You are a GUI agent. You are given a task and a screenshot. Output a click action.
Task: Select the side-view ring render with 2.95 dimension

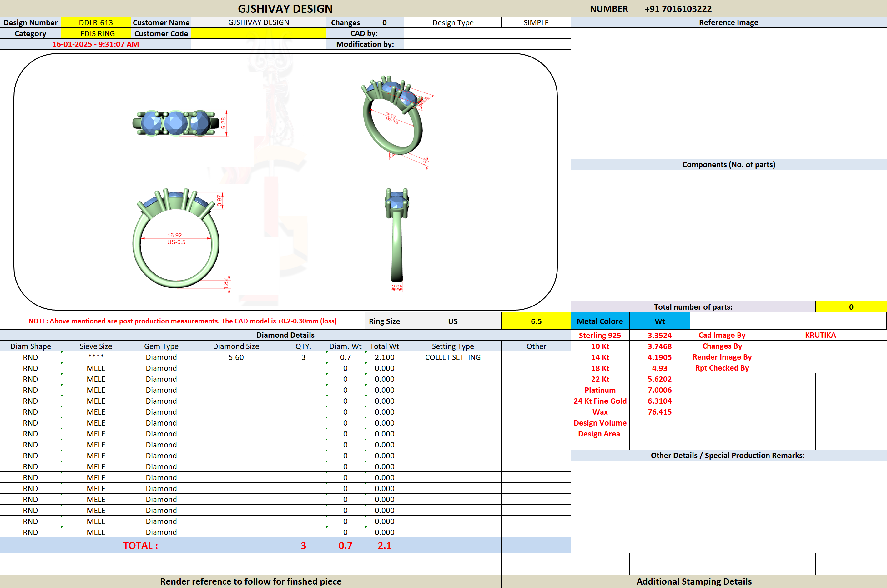pyautogui.click(x=397, y=239)
